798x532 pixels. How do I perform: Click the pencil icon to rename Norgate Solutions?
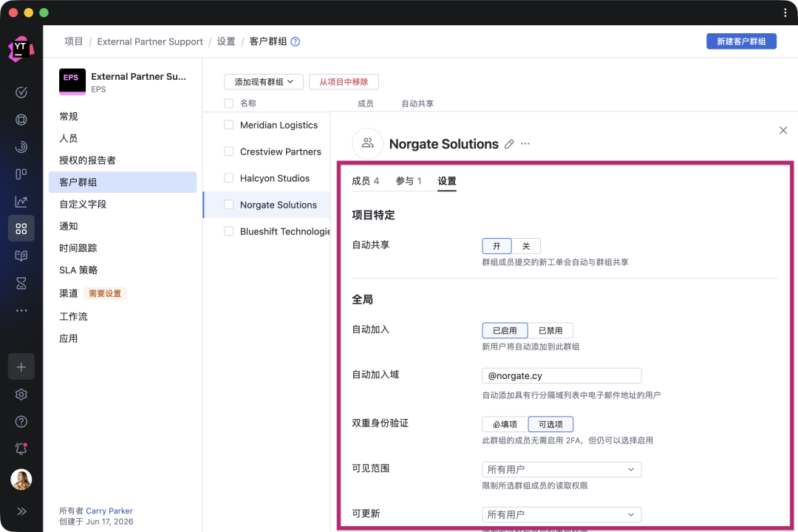pyautogui.click(x=509, y=144)
